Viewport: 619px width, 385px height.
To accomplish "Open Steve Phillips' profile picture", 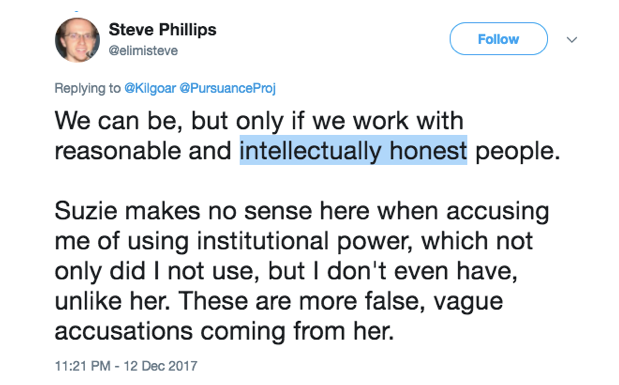I will pyautogui.click(x=77, y=40).
